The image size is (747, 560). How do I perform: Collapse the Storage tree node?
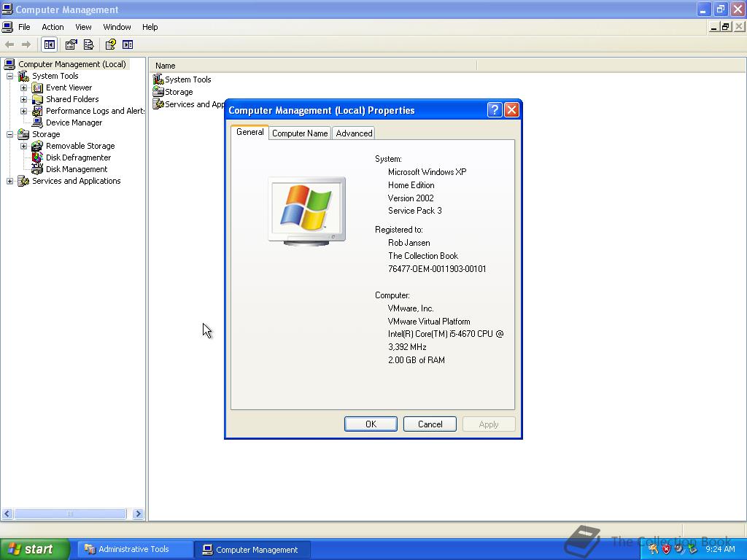click(x=9, y=134)
